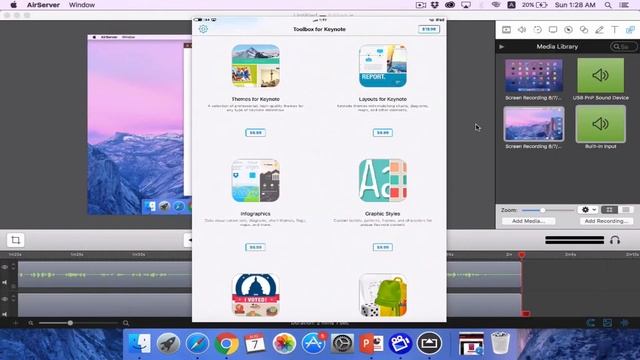Click the Media Library search field
Viewport: 640px width, 360px height.
[624, 47]
